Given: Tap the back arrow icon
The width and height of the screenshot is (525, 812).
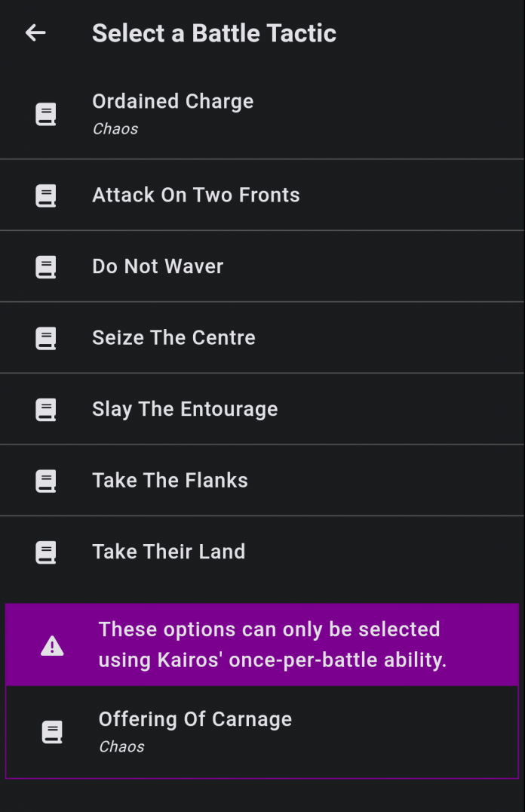Looking at the screenshot, I should (35, 32).
